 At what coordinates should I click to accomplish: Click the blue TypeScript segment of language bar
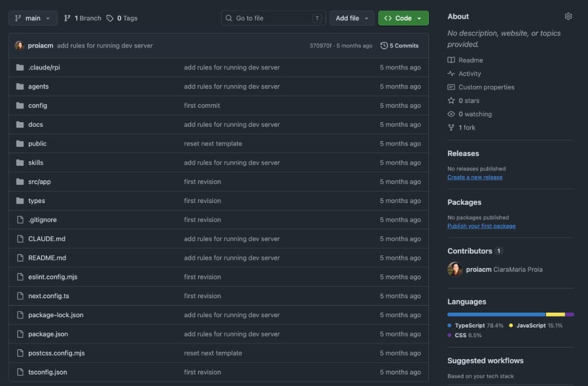pos(496,314)
